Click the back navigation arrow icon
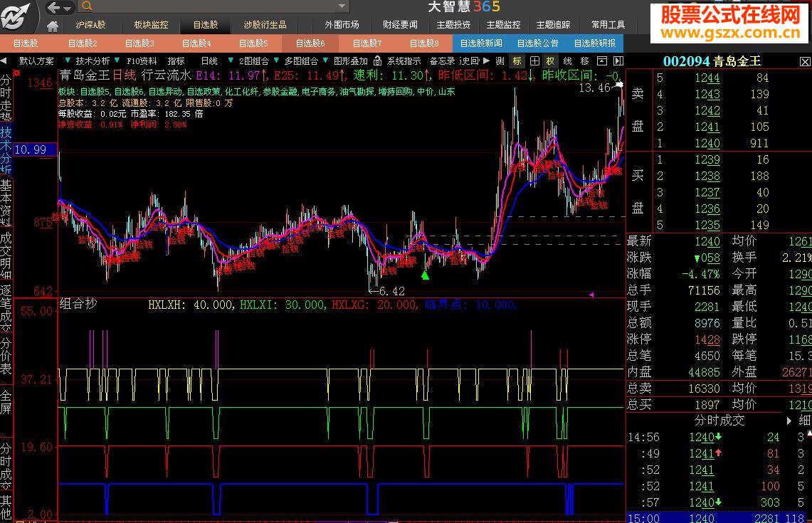 [x=52, y=7]
